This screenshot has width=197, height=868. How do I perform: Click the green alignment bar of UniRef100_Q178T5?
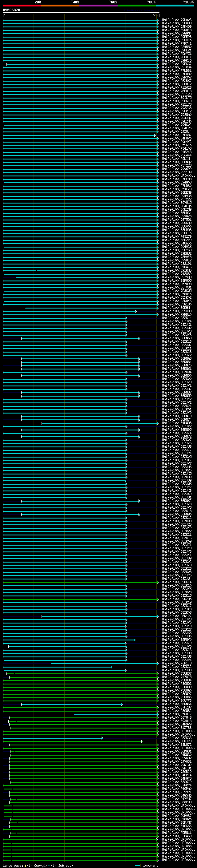(84, 677)
